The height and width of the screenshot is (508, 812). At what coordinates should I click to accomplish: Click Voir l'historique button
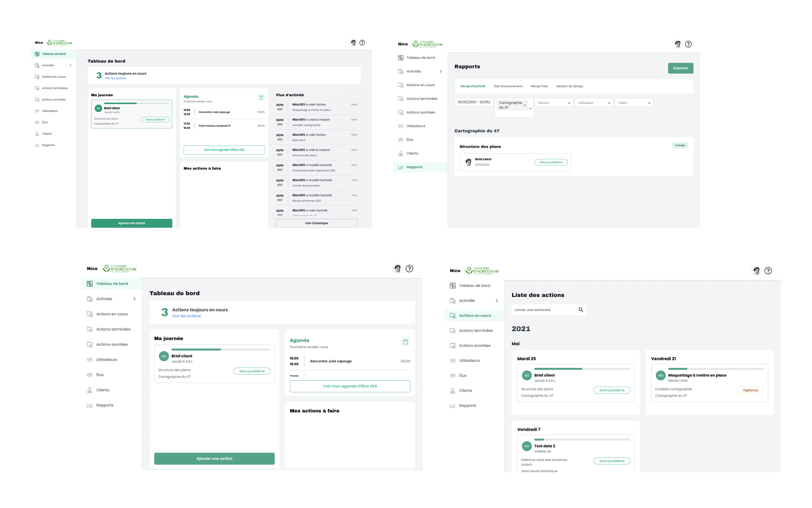click(317, 223)
